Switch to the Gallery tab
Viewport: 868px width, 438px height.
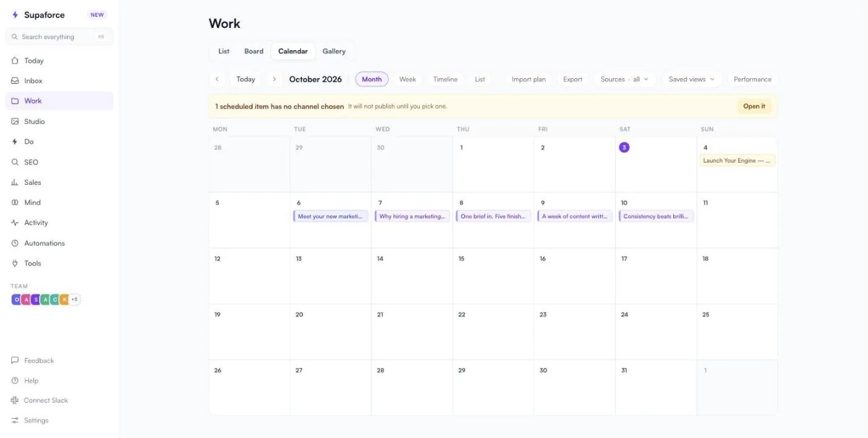tap(334, 51)
